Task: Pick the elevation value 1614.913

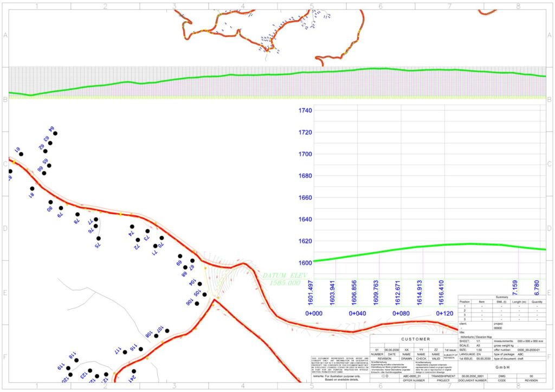Action: (x=420, y=293)
